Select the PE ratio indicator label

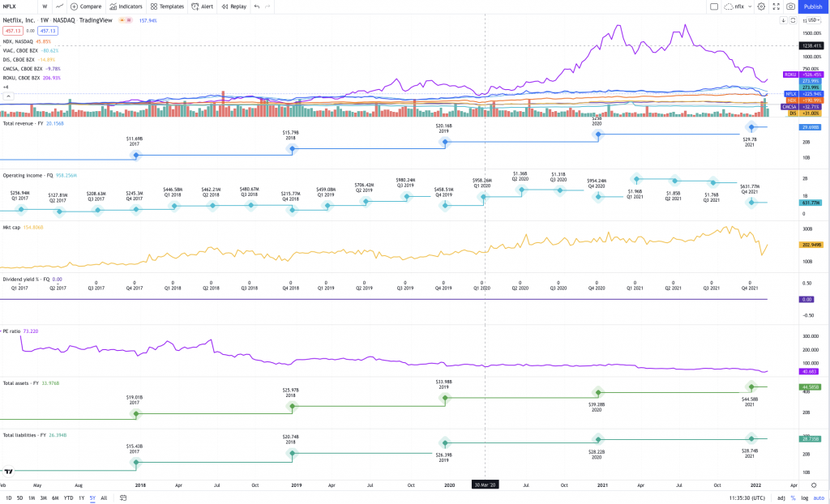11,331
